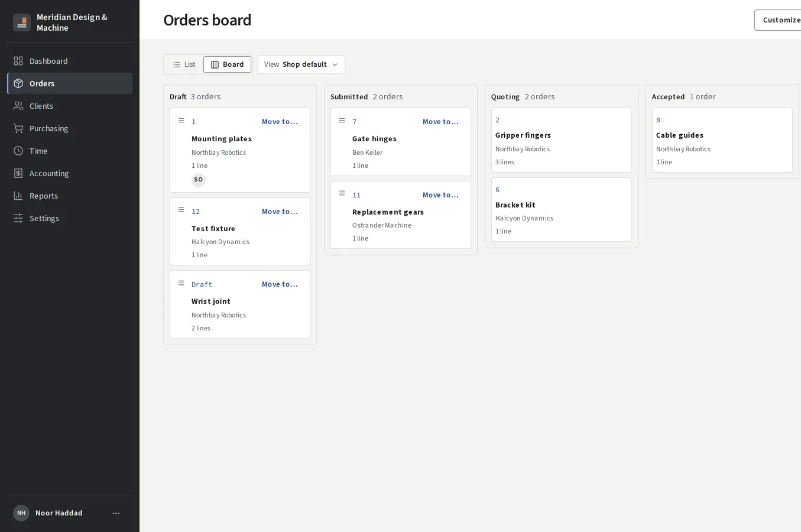801x532 pixels.
Task: Open Move to menu on Gate hinges
Action: (x=440, y=122)
